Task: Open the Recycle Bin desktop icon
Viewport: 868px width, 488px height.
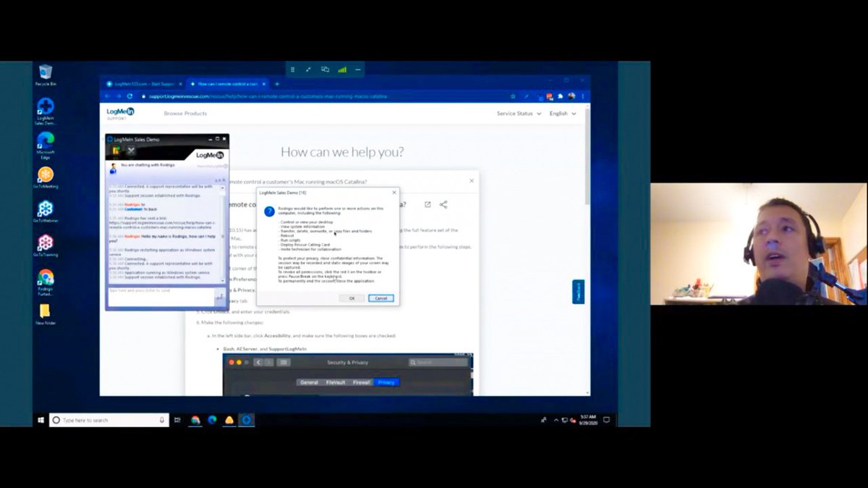Action: [x=46, y=75]
